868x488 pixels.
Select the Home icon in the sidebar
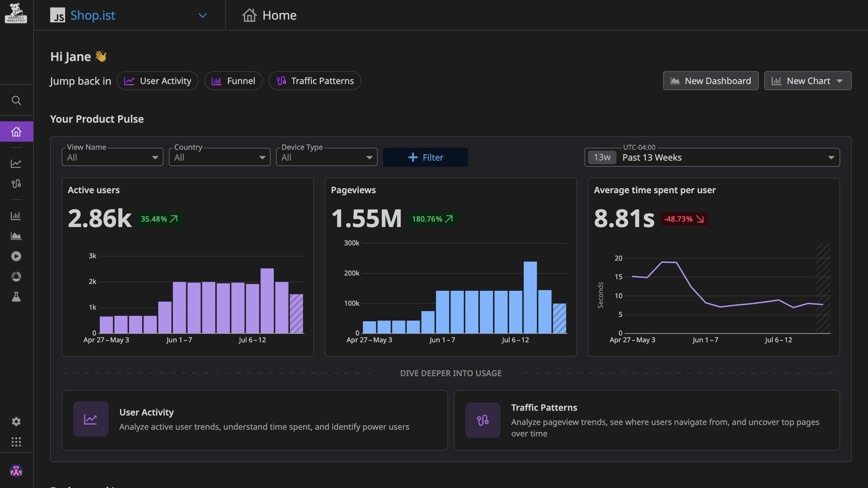(16, 131)
